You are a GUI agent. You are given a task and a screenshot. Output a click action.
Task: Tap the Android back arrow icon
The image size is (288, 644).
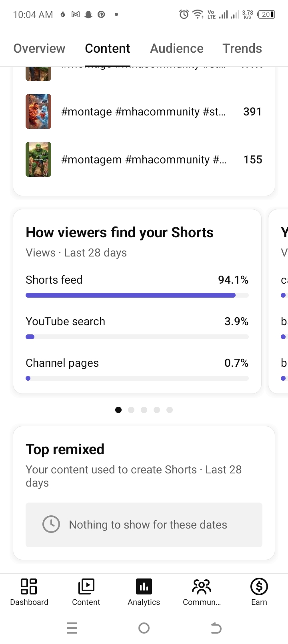[x=216, y=628]
